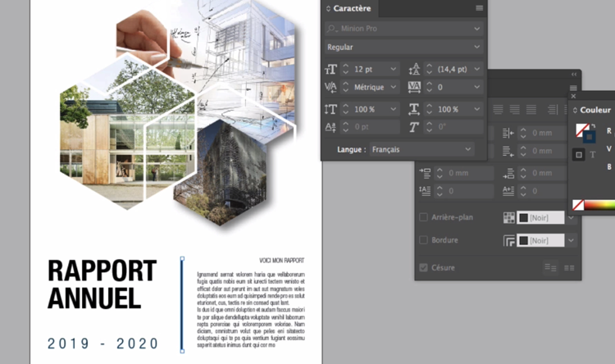Collapse the paragraph panel with double arrows

pos(573,76)
